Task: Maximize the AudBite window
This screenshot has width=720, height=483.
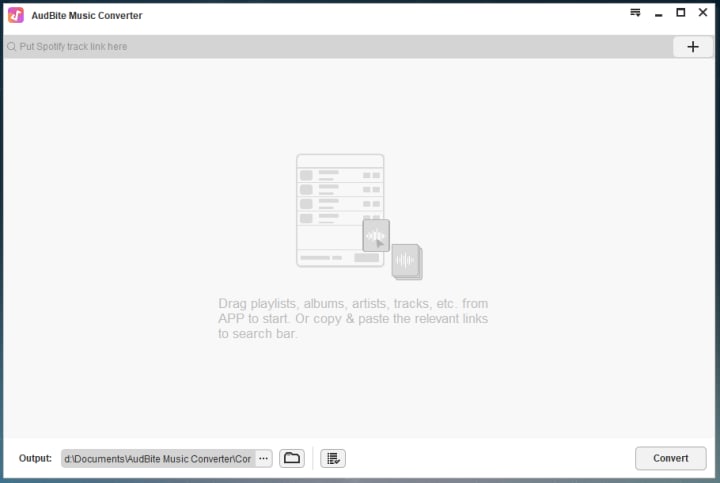Action: 681,13
